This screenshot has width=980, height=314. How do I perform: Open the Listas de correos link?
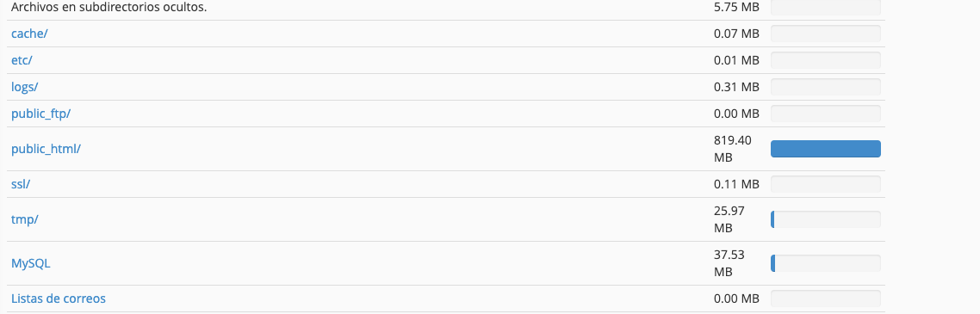[58, 299]
